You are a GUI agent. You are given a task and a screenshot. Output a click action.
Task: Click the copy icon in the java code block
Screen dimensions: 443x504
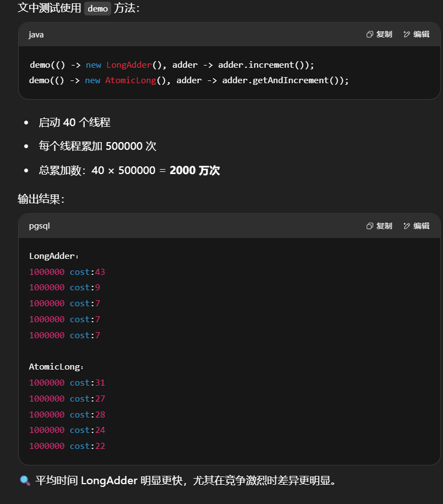click(x=370, y=35)
